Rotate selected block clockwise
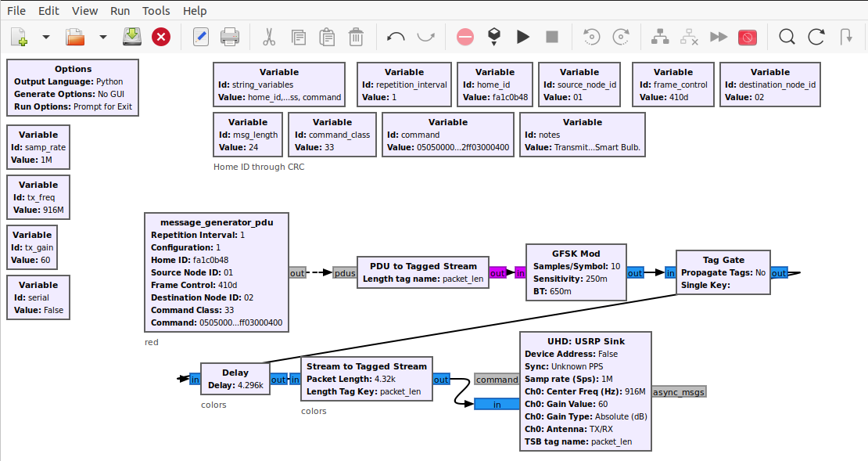This screenshot has height=461, width=868. tap(621, 37)
